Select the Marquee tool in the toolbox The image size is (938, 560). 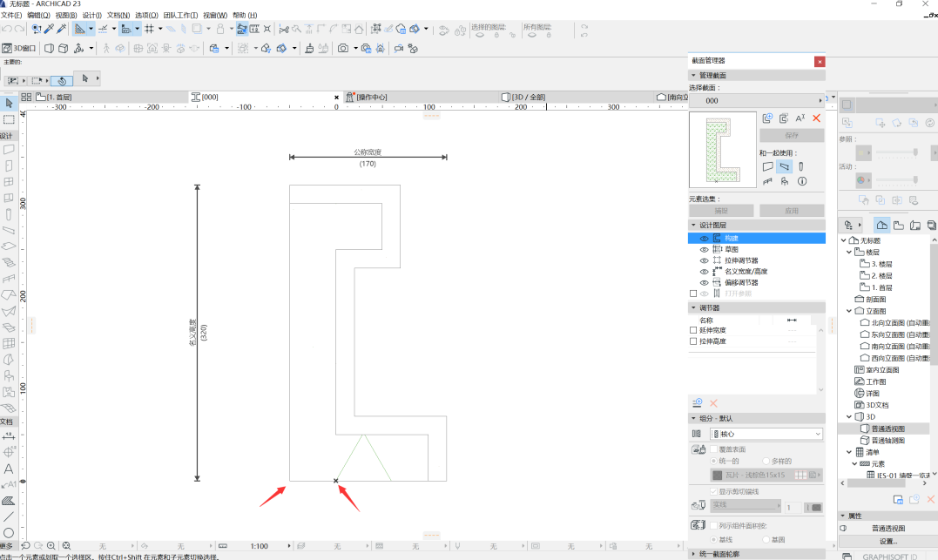click(9, 119)
